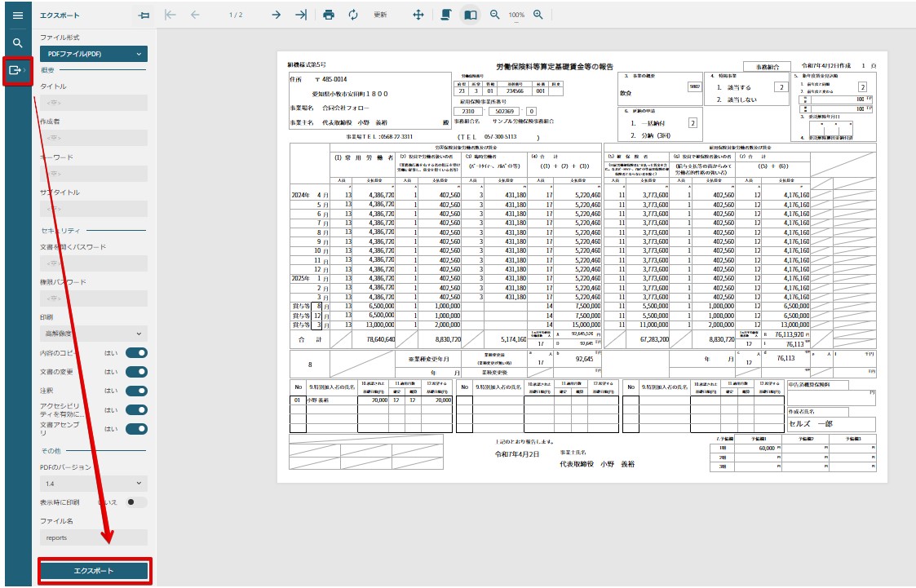Click the 合計 row label in the report
This screenshot has width=916, height=588.
310,339
